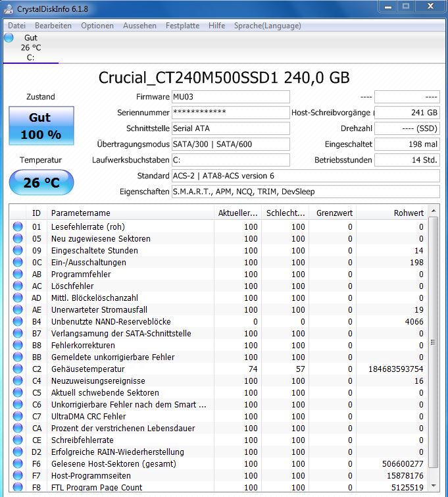Click the Host-Schreibvorgänge value 241 GB
The image size is (448, 497).
click(407, 113)
